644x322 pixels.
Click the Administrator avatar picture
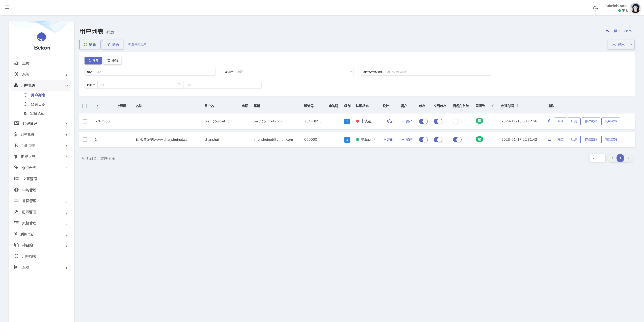tap(635, 8)
